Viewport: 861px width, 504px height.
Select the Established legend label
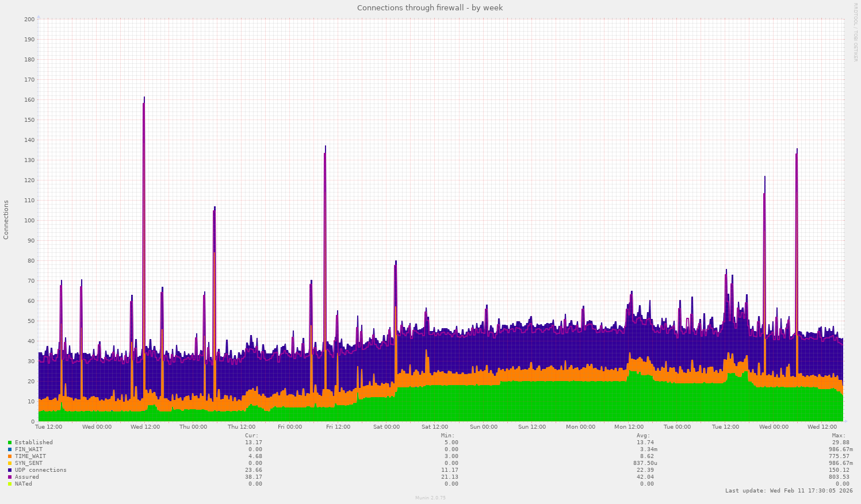(33, 443)
